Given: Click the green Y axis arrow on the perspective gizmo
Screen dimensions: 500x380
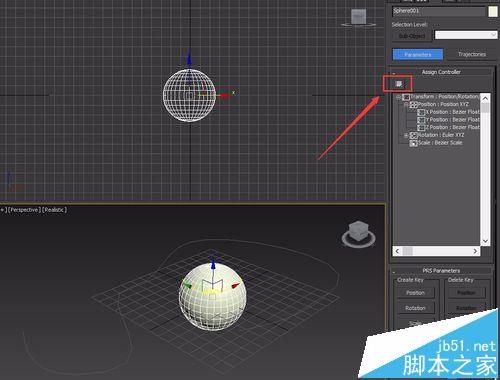Looking at the screenshot, I should click(187, 286).
